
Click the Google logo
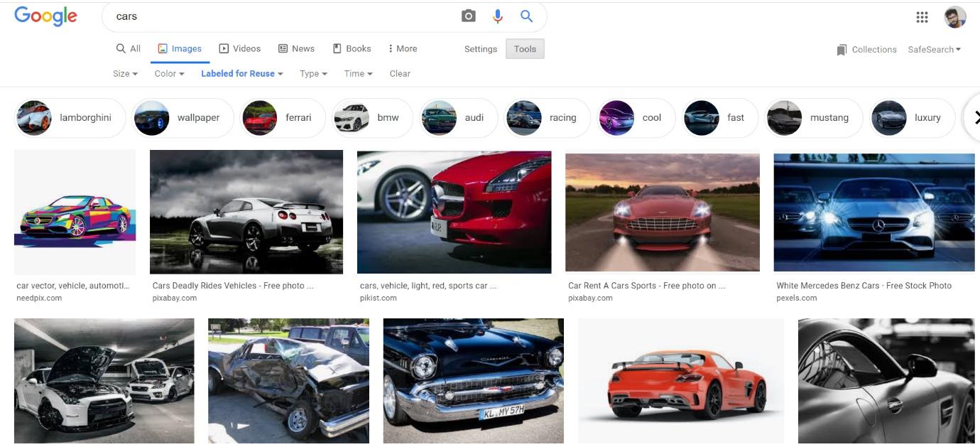click(45, 16)
